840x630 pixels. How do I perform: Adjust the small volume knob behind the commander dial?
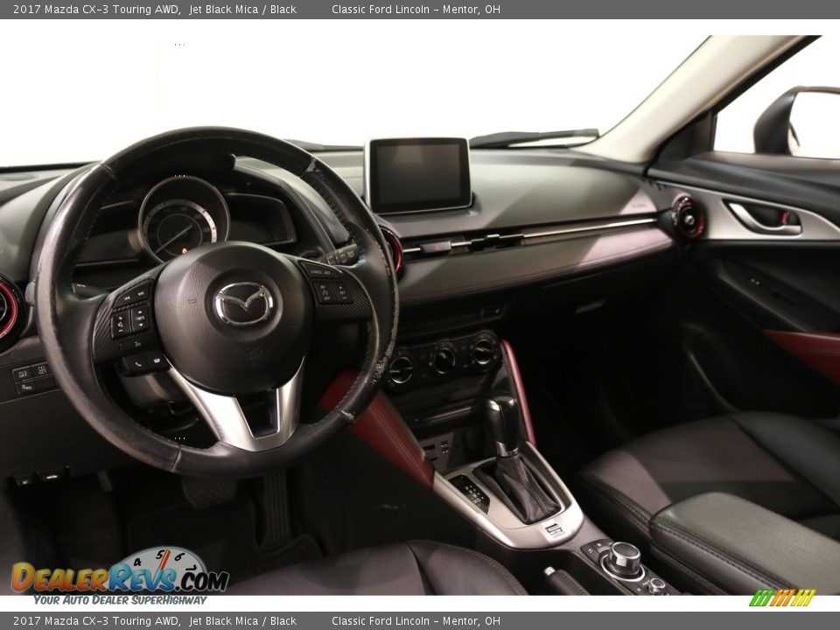pyautogui.click(x=655, y=585)
